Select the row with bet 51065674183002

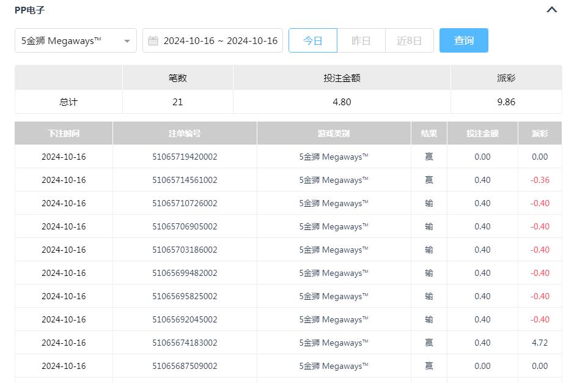185,343
